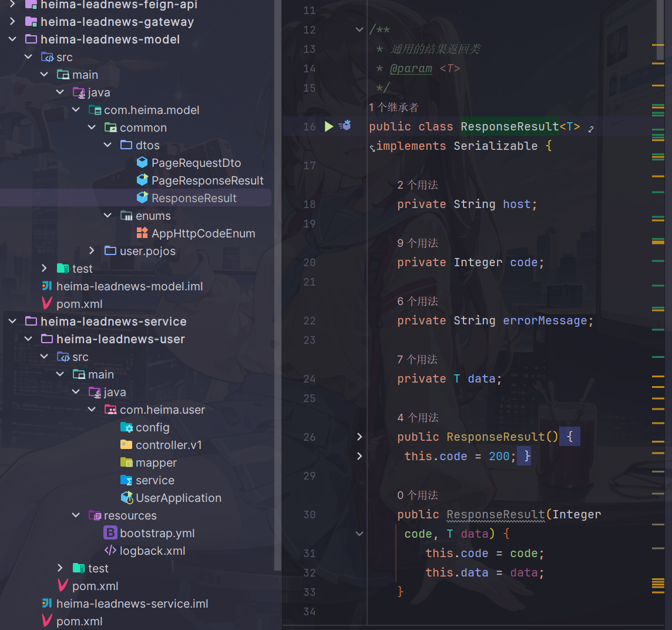Click the editor vertical scrollbar thumb
Screen dimensions: 672x630
pos(660,30)
